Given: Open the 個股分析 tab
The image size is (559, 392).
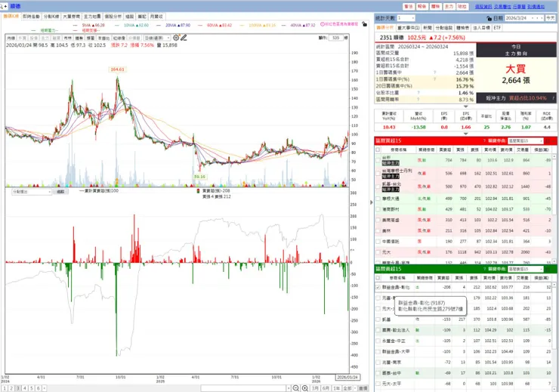Looking at the screenshot, I should (113, 17).
